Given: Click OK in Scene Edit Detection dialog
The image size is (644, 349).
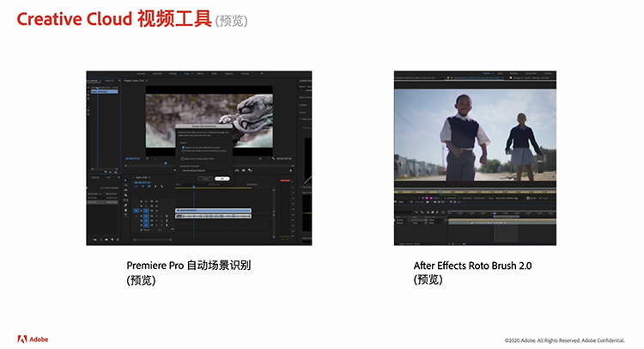Looking at the screenshot, I should [x=222, y=179].
